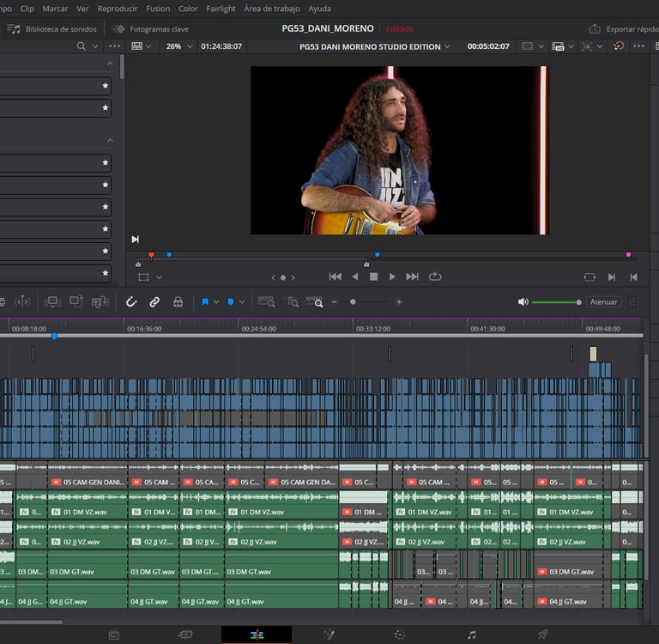Viewport: 659px width, 644px height.
Task: Adjust the green volume slider
Action: pyautogui.click(x=556, y=302)
